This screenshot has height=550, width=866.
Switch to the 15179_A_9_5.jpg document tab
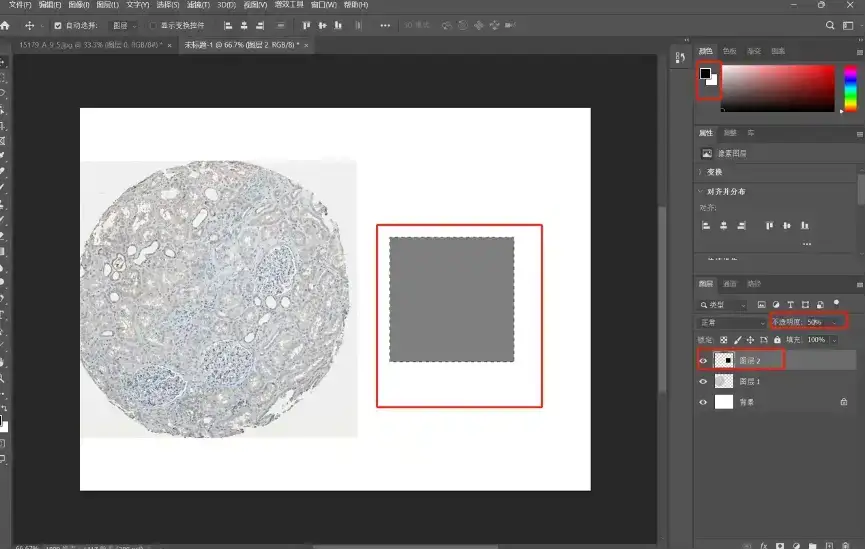point(90,46)
